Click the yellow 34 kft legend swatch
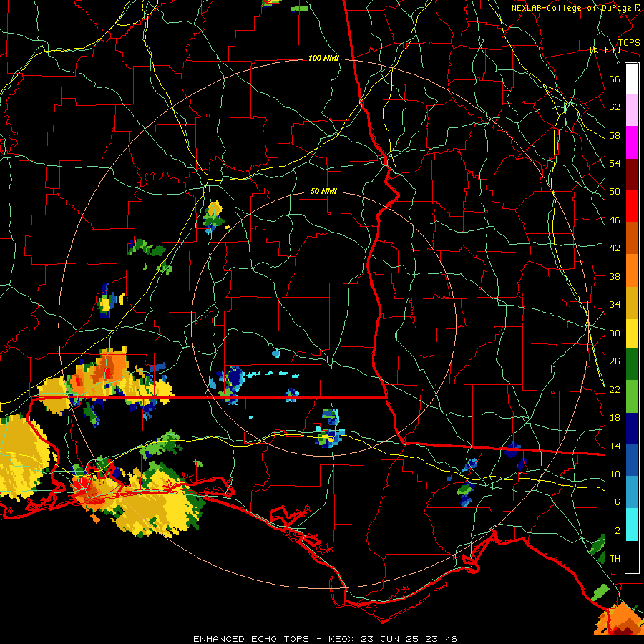644x644 pixels. click(x=632, y=333)
